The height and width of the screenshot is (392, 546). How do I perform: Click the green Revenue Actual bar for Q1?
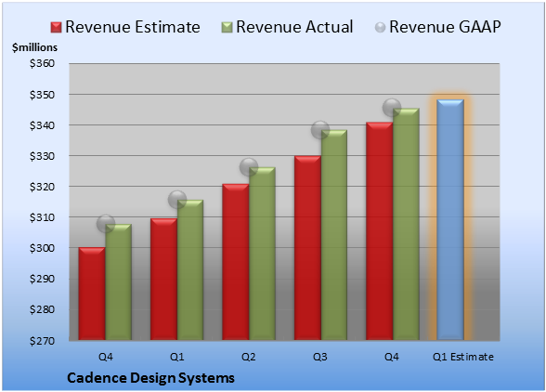pyautogui.click(x=190, y=269)
